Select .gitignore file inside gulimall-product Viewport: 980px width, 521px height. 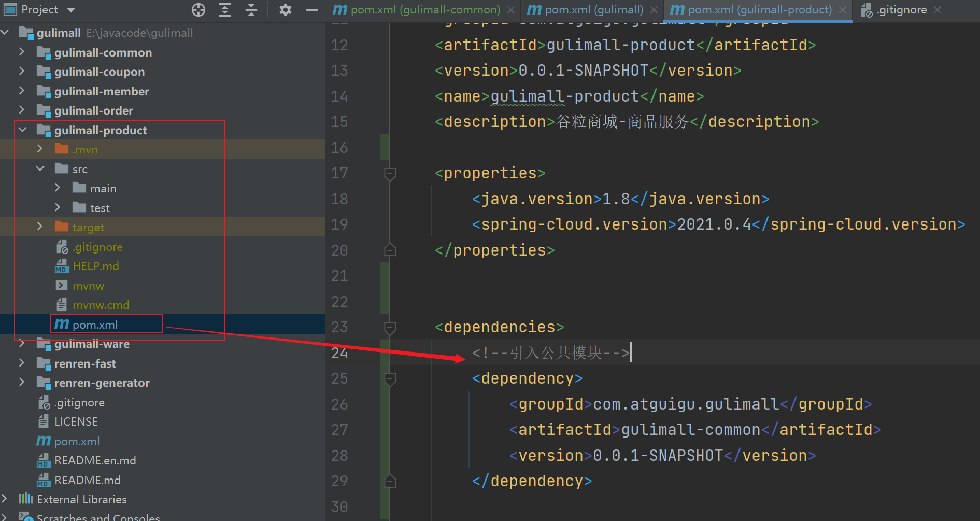[97, 247]
